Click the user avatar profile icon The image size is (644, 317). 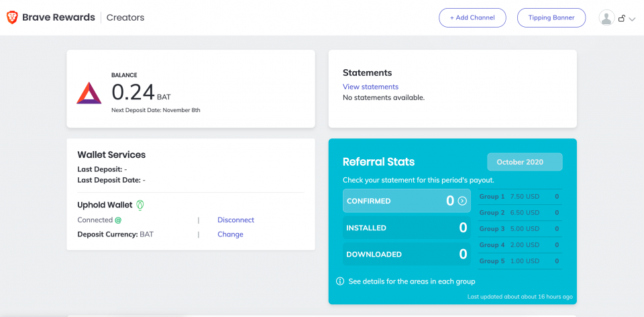606,17
